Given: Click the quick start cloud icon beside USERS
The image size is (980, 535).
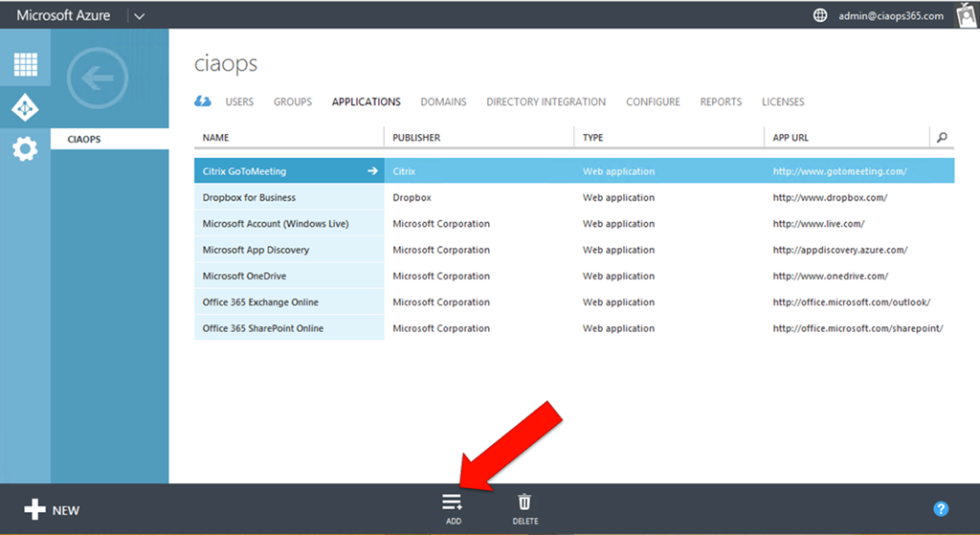Looking at the screenshot, I should [x=203, y=101].
